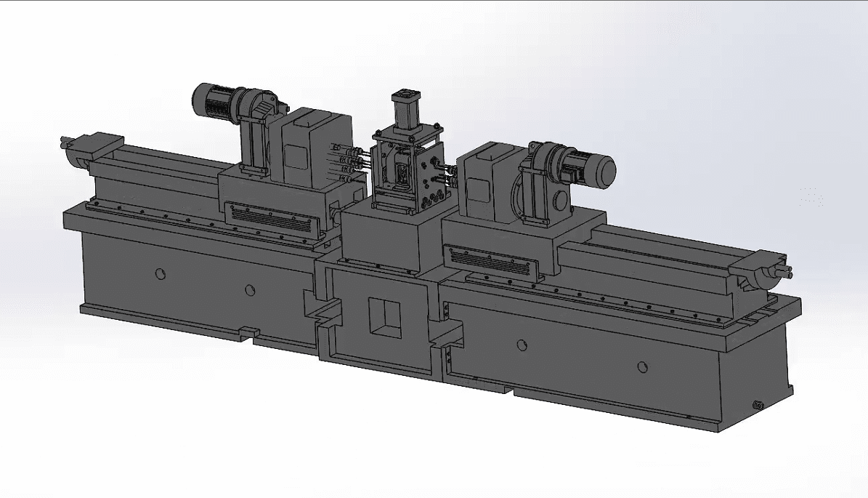Click the small drain plug at the bottom right
The width and height of the screenshot is (868, 498).
(758, 405)
